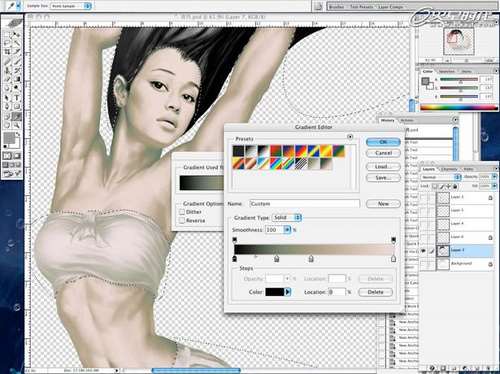
Task: Click the stop Color swatch
Action: (x=274, y=292)
